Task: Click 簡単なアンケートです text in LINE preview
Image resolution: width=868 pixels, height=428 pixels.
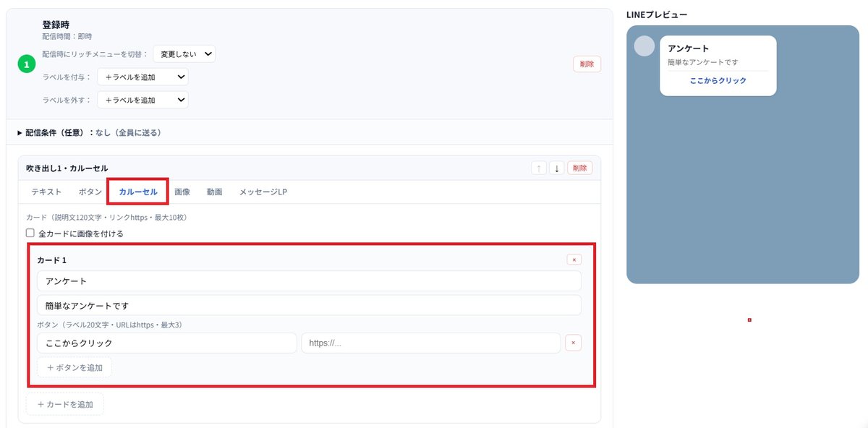Action: [x=702, y=62]
